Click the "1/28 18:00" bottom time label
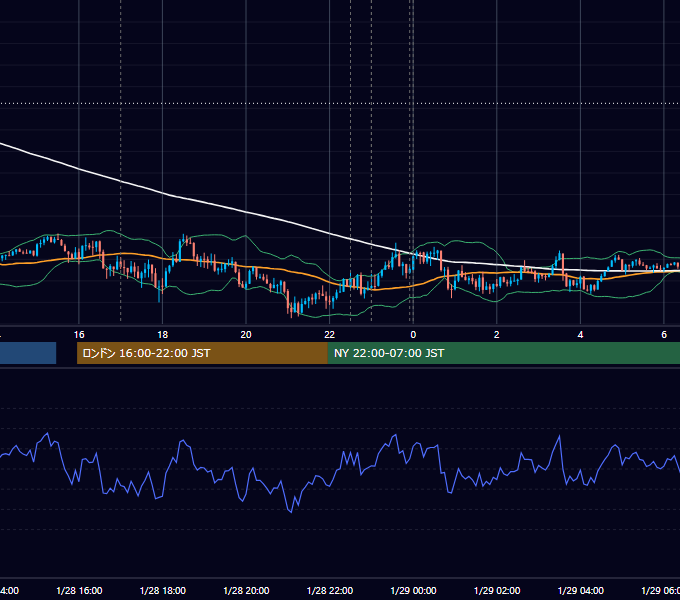 click(163, 590)
